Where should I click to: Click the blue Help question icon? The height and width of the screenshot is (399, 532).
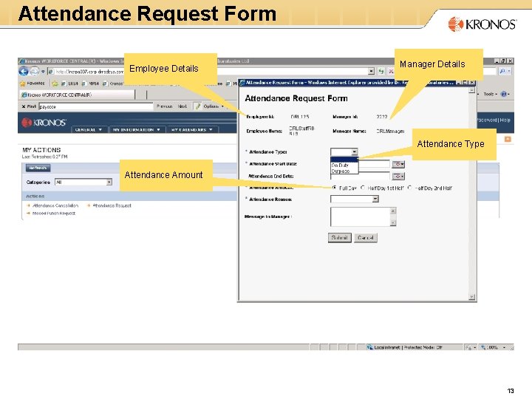point(504,94)
